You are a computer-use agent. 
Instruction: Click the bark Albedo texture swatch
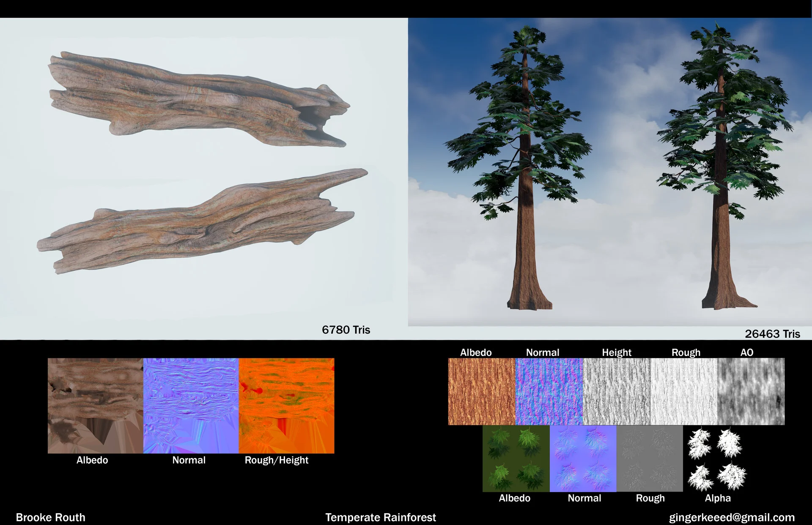tap(482, 391)
